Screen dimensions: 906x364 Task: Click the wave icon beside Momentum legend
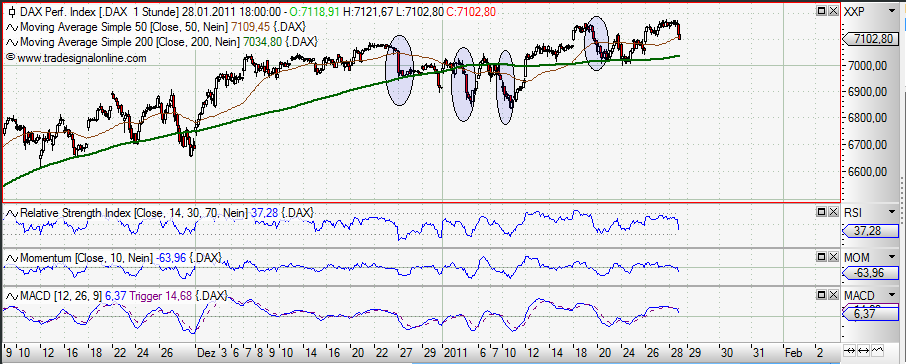click(12, 258)
